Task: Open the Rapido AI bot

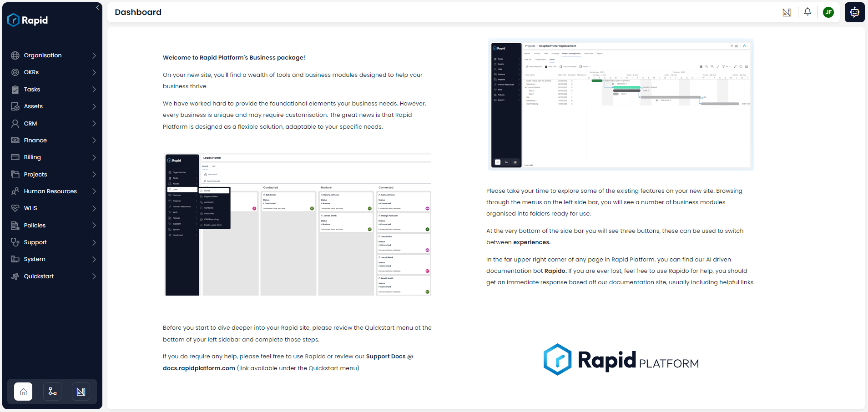Action: coord(855,12)
